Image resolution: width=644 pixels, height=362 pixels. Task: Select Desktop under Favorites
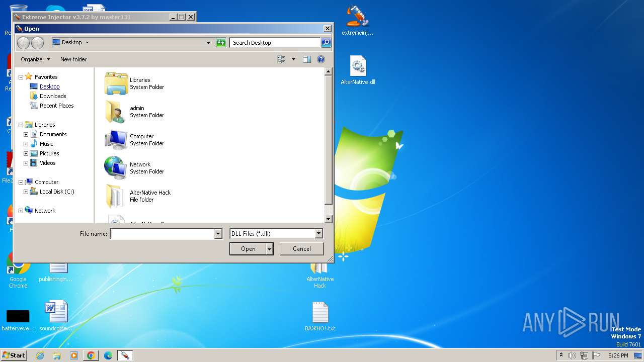pyautogui.click(x=50, y=86)
